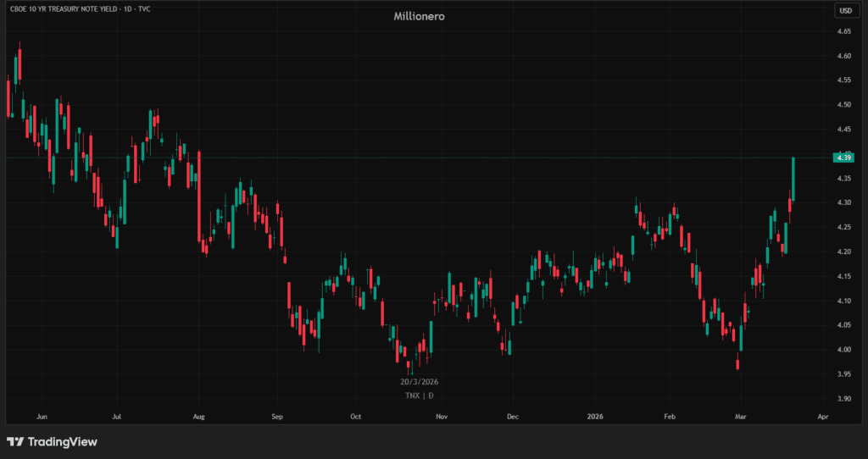This screenshot has height=459, width=868.
Task: Select the Oct marker on the time axis
Action: coord(356,417)
